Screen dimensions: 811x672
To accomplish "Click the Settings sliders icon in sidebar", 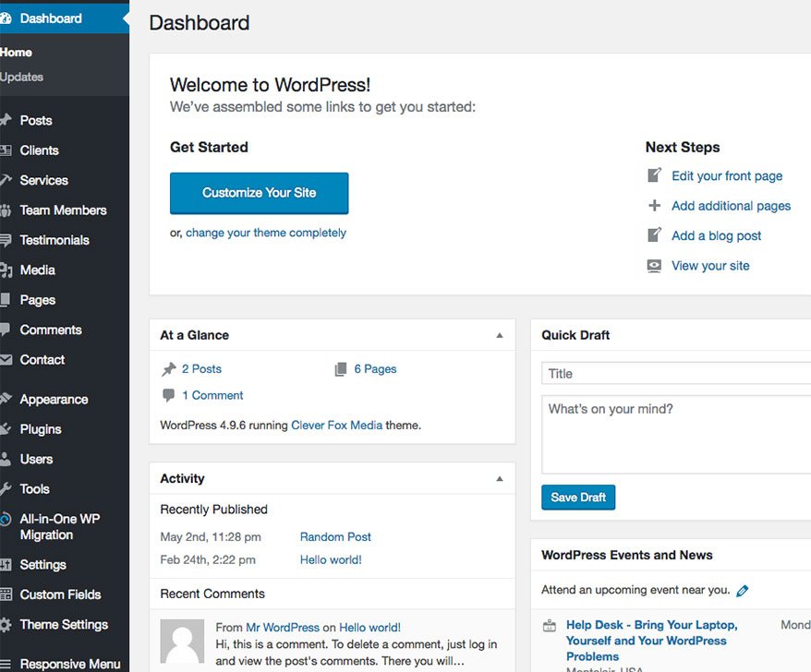I will [x=6, y=565].
